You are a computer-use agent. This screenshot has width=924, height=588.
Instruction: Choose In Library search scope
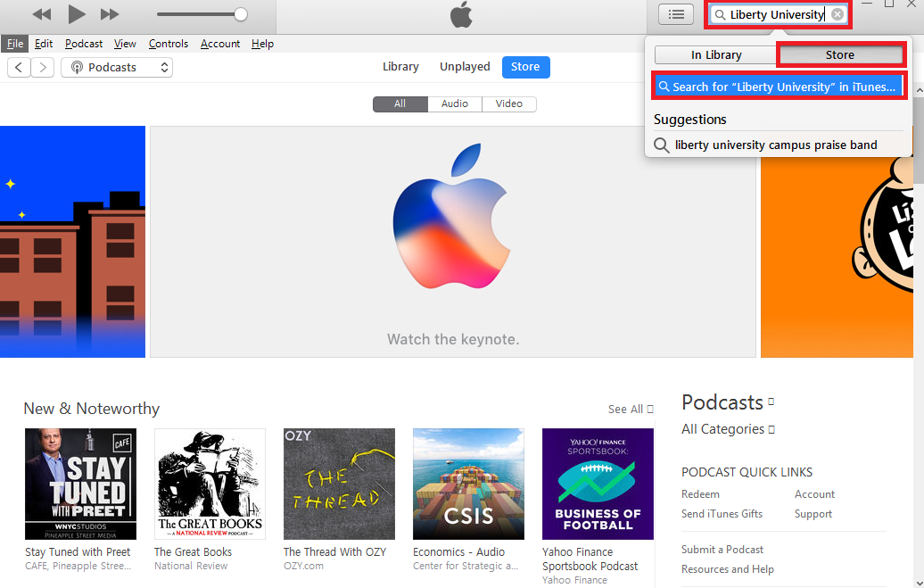click(x=716, y=54)
